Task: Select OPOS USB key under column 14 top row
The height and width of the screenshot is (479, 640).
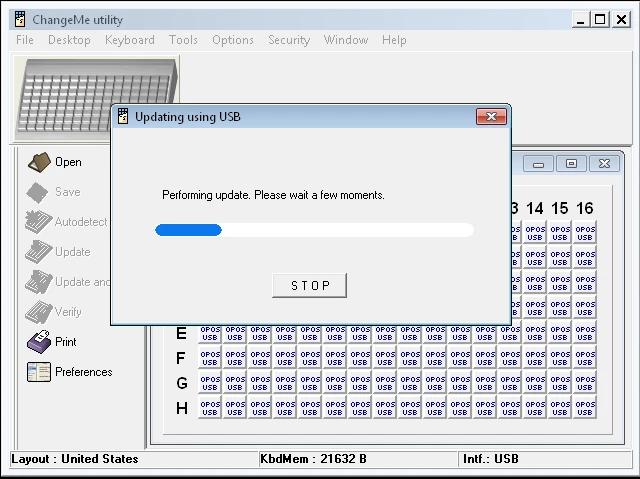Action: [x=535, y=233]
